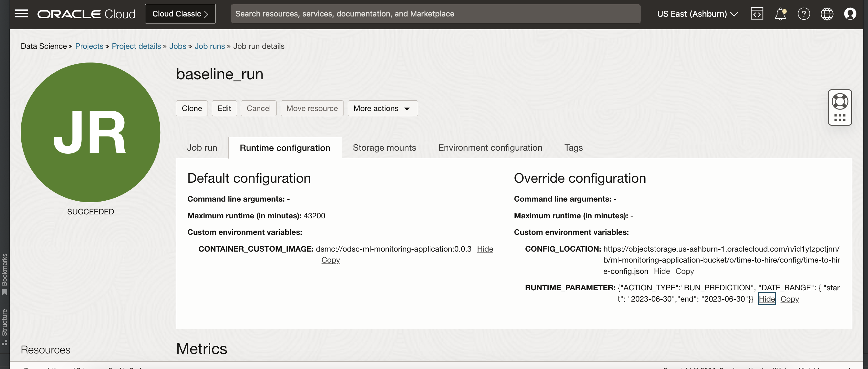
Task: Open the Cloud Shell code editor icon
Action: pyautogui.click(x=756, y=13)
